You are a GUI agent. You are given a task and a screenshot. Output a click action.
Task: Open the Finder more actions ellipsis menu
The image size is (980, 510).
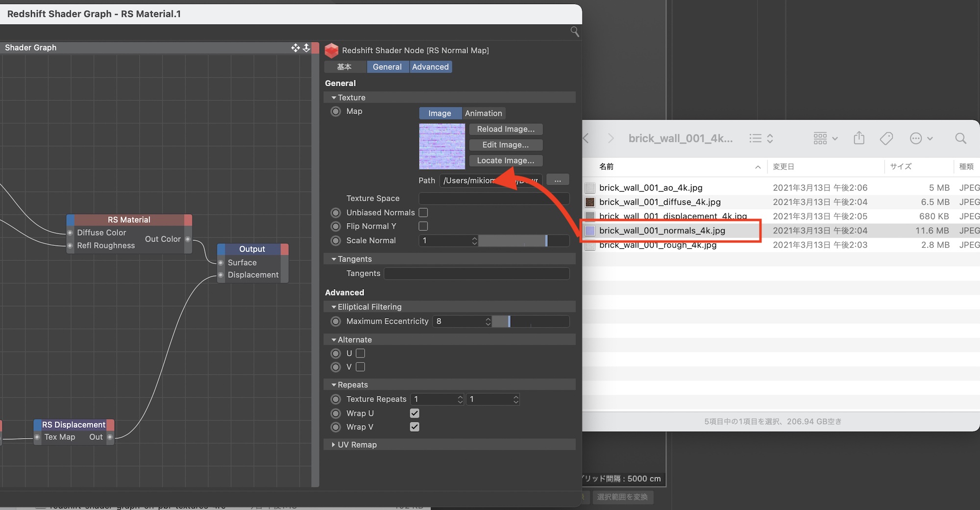click(x=920, y=139)
